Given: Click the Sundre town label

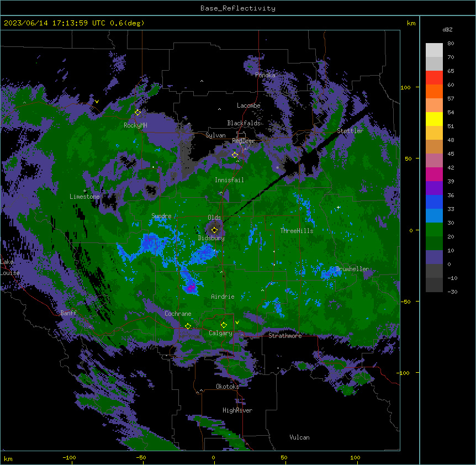Looking at the screenshot, I should [x=161, y=216].
